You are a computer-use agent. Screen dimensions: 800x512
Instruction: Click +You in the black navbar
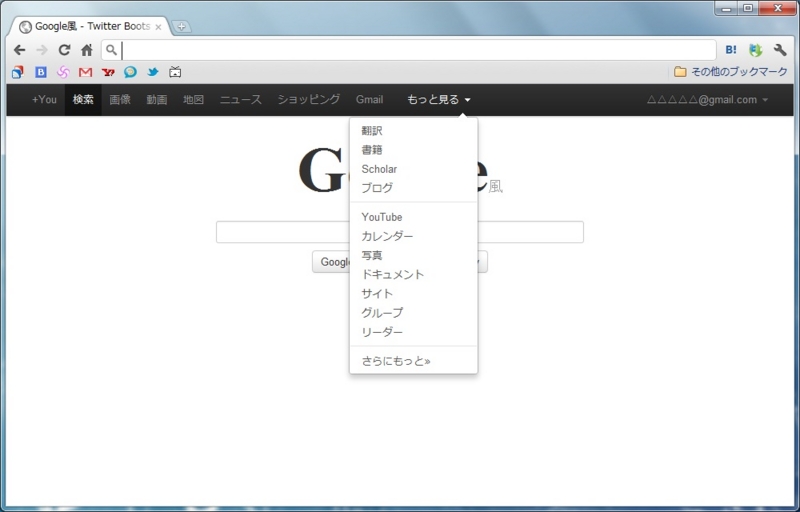(44, 99)
